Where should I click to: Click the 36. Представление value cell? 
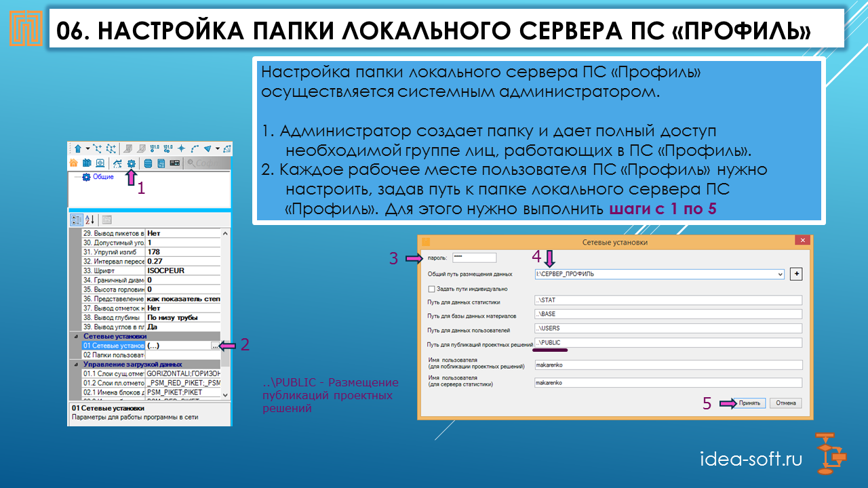click(183, 299)
